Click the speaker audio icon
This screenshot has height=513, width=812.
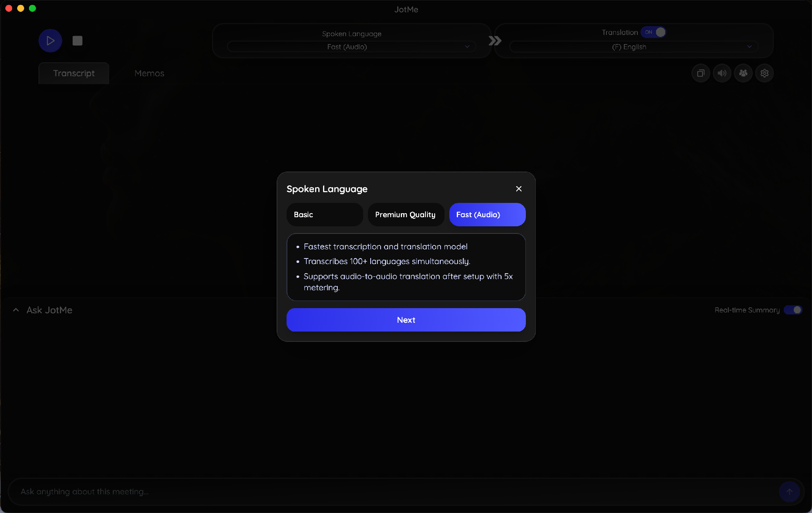pos(722,73)
